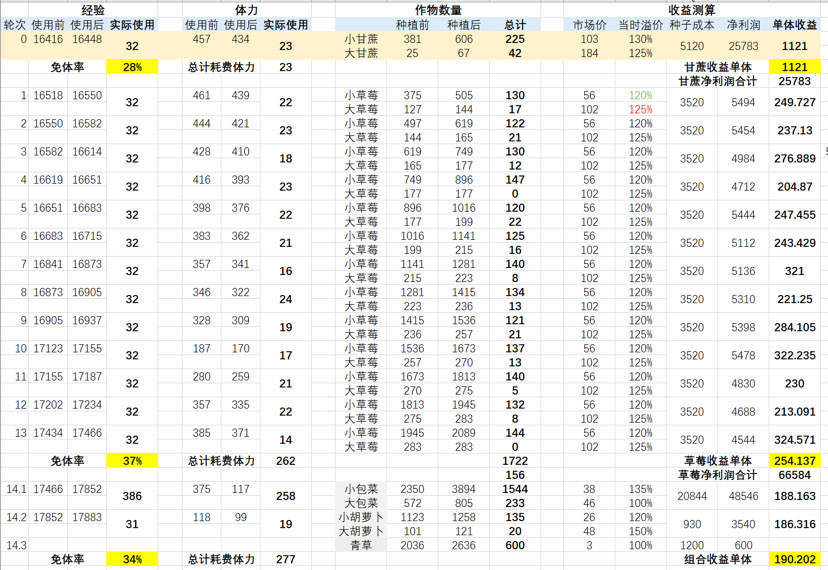828x570 pixels.
Task: Select the 258 actual stamina cell
Action: click(286, 496)
